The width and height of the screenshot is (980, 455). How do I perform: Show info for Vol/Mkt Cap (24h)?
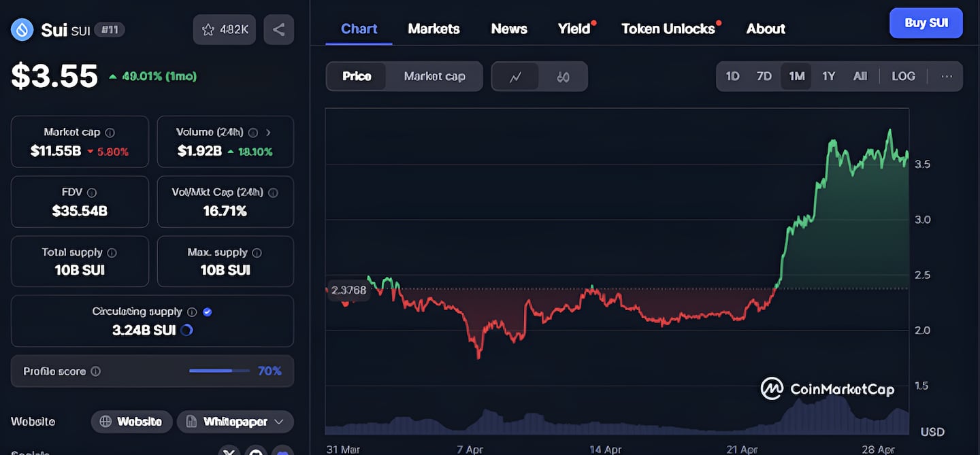point(274,192)
